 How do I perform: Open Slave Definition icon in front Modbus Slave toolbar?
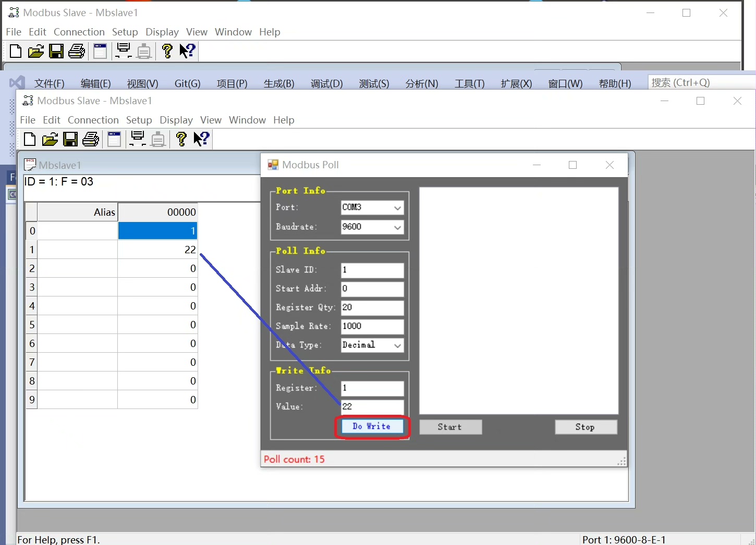114,139
